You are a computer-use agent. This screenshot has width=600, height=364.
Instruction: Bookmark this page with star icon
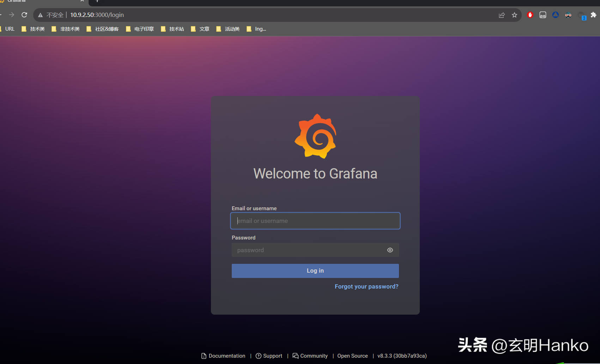click(x=515, y=15)
